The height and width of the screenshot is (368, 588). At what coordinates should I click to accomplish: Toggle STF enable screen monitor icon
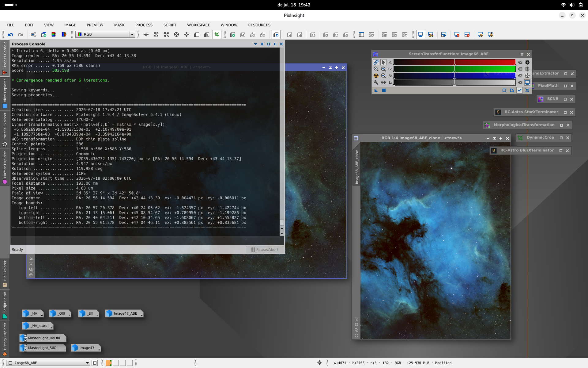527,82
